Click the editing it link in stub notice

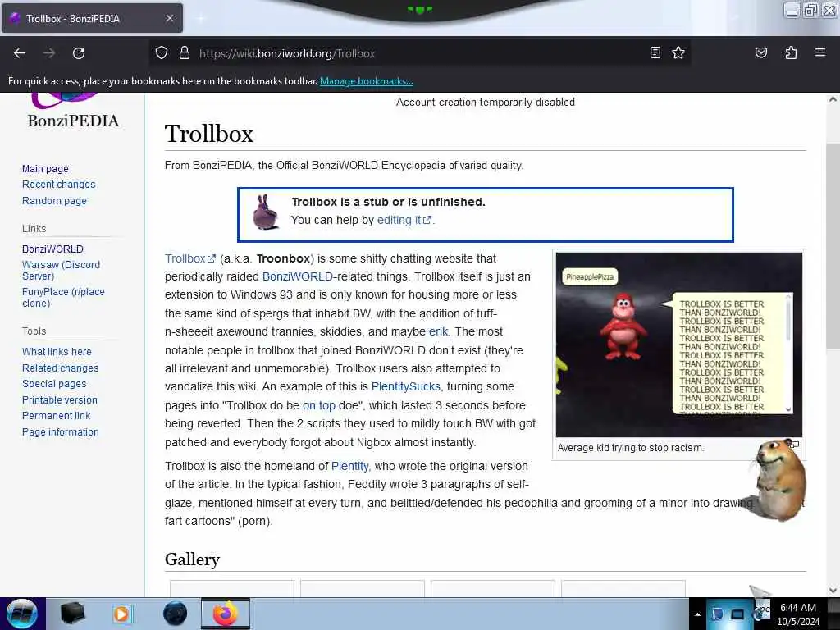404,220
